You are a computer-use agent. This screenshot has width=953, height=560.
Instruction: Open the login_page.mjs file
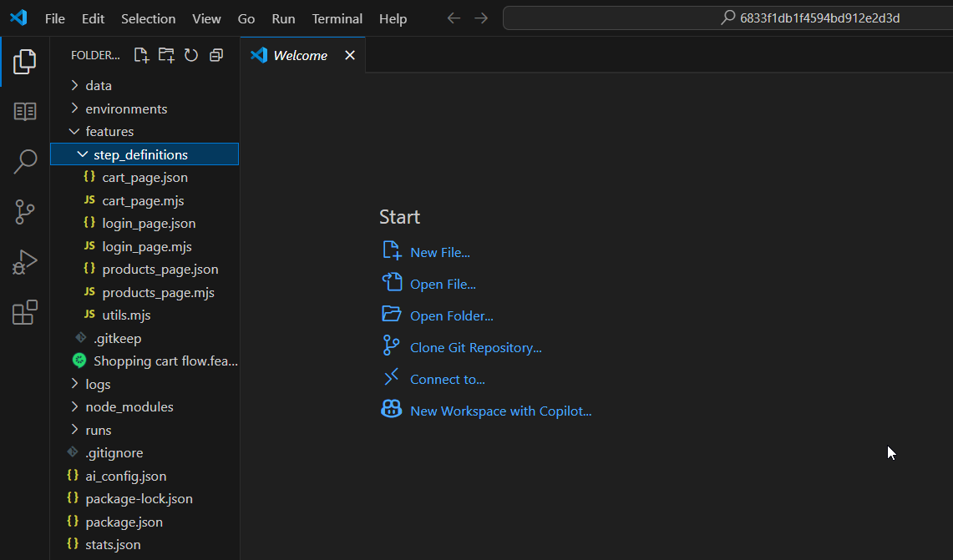click(x=147, y=247)
